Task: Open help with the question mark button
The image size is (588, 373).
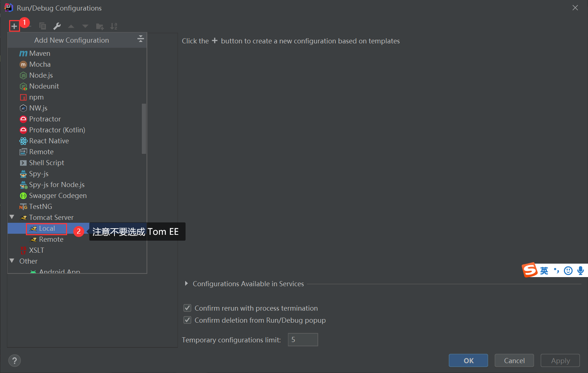Action: click(15, 361)
